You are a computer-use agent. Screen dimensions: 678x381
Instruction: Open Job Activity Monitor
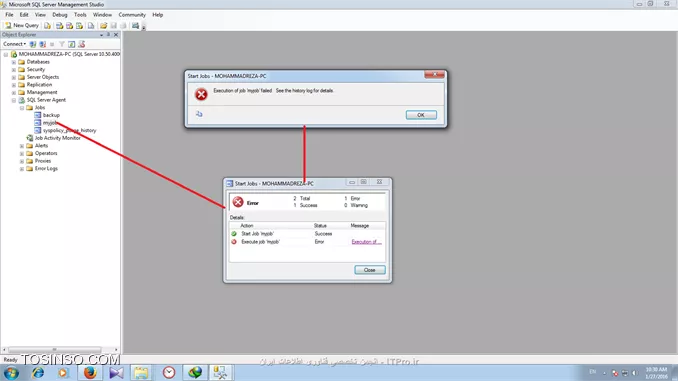58,138
